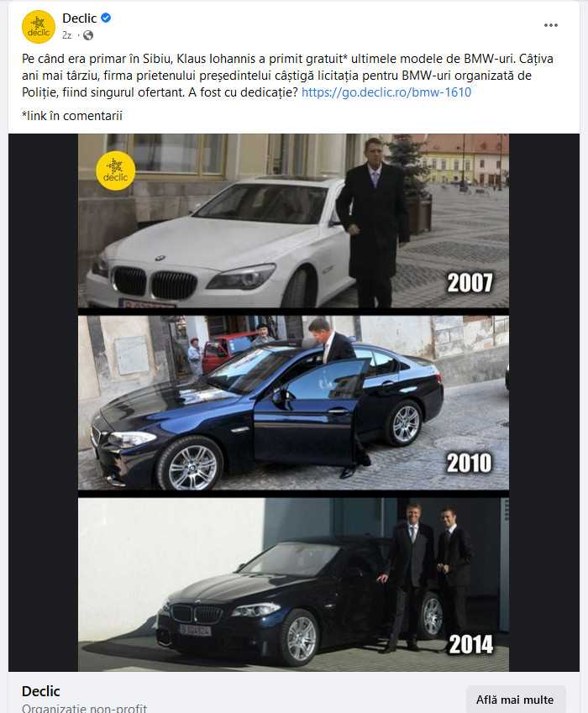Image resolution: width=588 pixels, height=713 pixels.
Task: Click the blue verified badge next to Declic
Action: (x=106, y=18)
